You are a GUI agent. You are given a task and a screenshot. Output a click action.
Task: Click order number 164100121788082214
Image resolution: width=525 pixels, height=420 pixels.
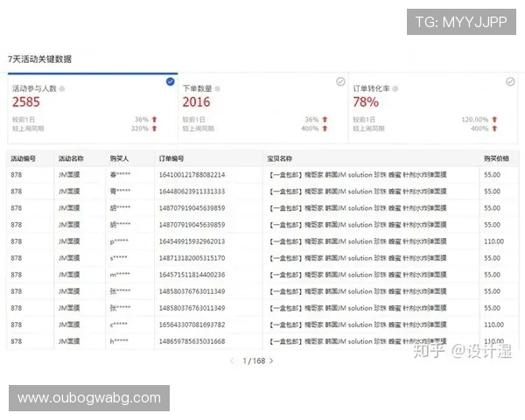(192, 175)
